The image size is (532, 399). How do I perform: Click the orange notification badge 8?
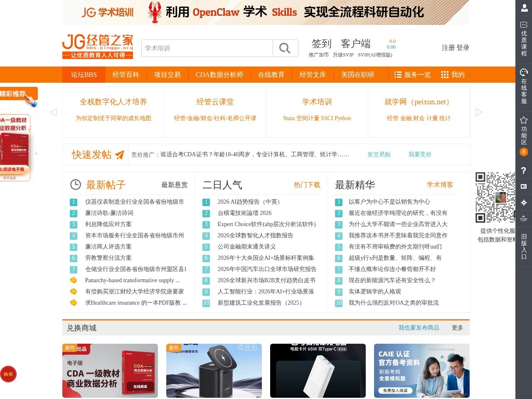point(524,152)
